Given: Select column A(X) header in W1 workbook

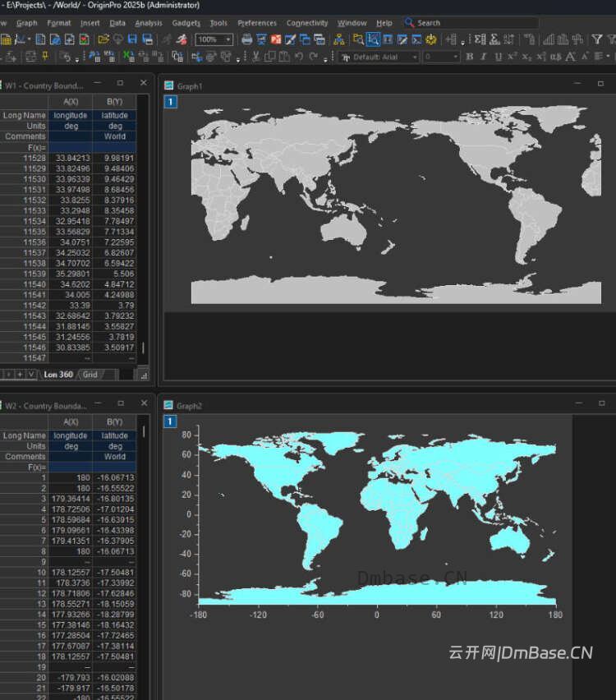Looking at the screenshot, I should 71,101.
